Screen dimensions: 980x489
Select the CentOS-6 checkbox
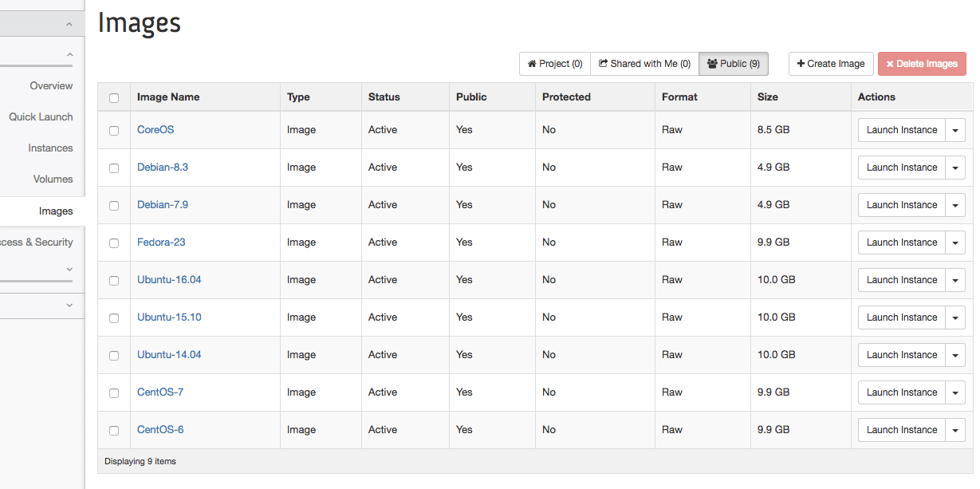click(x=114, y=431)
